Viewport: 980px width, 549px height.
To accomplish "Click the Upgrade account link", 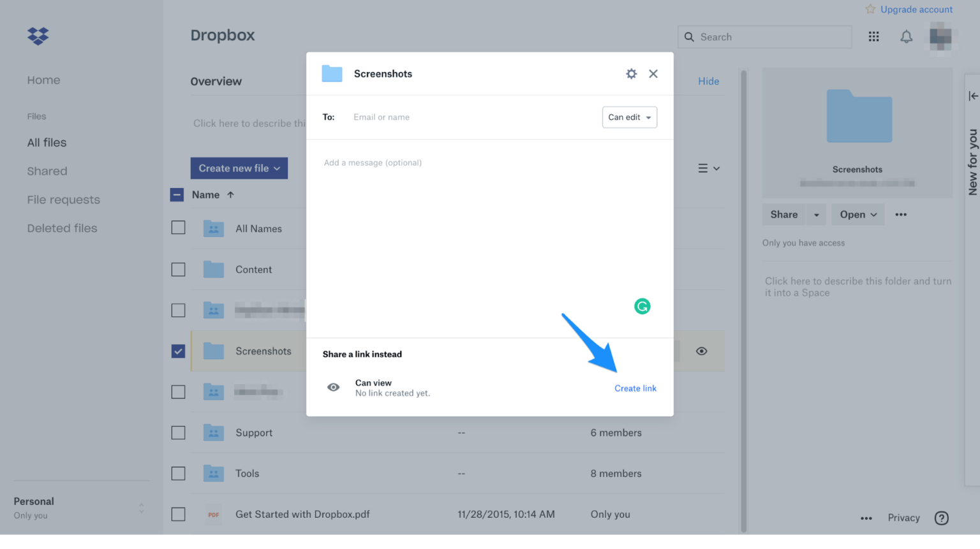I will pyautogui.click(x=917, y=9).
